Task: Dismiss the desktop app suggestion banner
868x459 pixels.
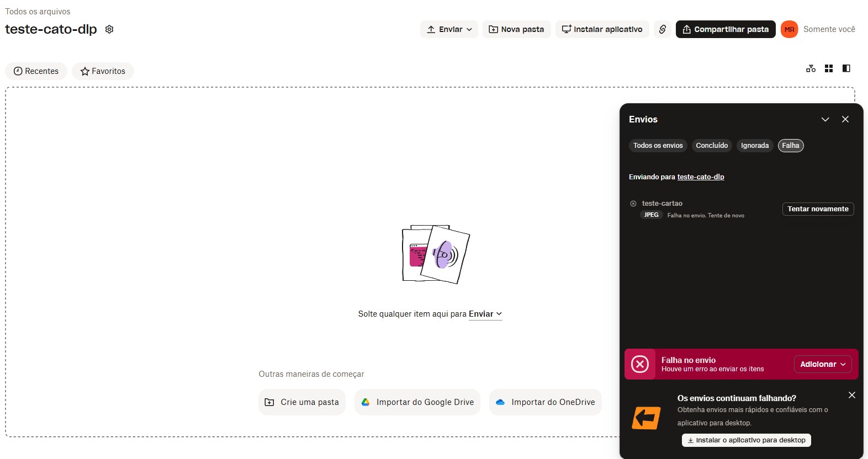Action: pyautogui.click(x=851, y=395)
